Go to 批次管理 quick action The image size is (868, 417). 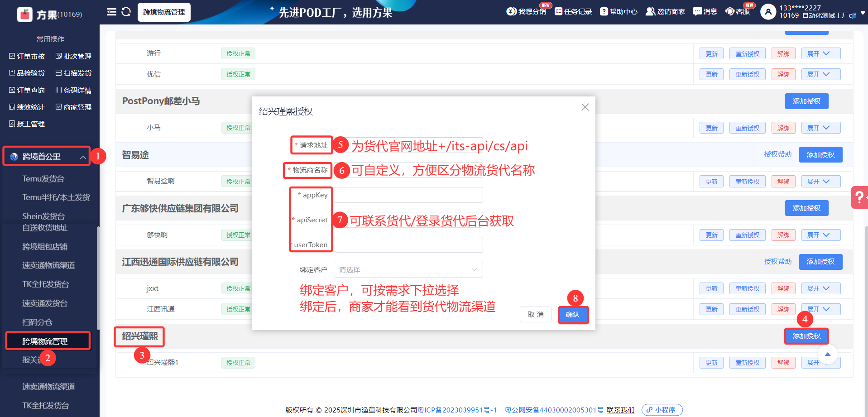point(73,56)
